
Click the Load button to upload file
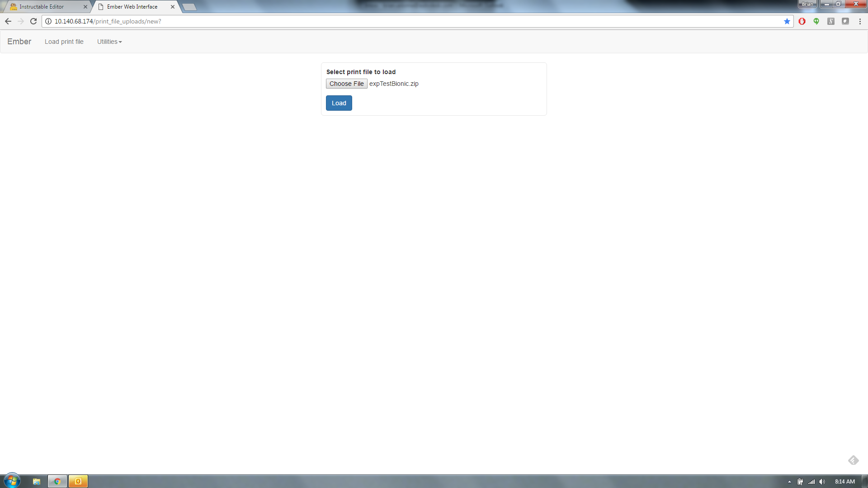339,103
